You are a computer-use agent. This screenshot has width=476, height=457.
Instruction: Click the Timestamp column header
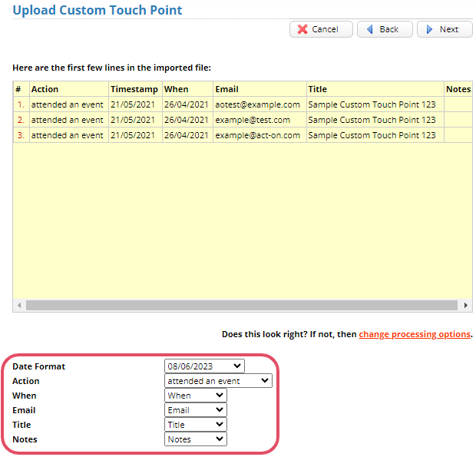135,89
